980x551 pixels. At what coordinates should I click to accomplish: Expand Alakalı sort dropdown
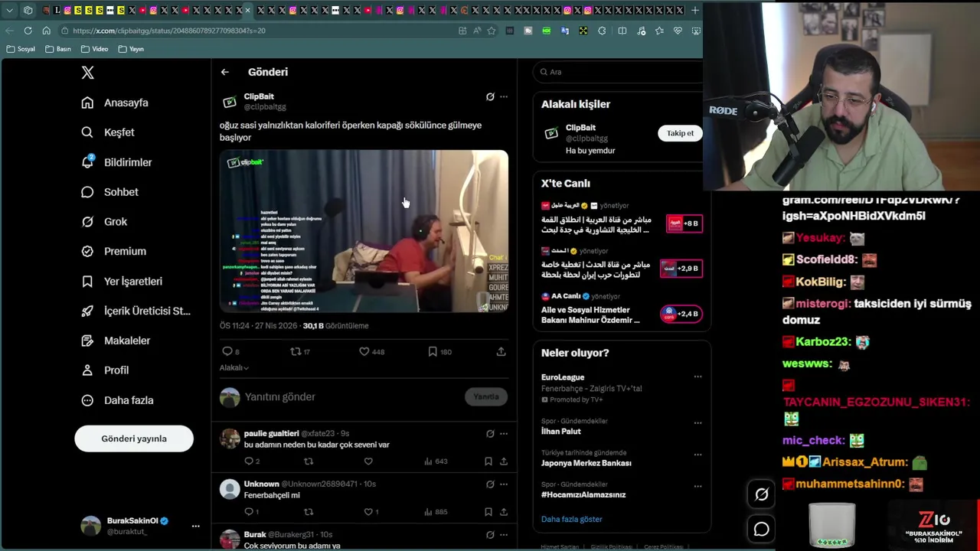(x=234, y=367)
